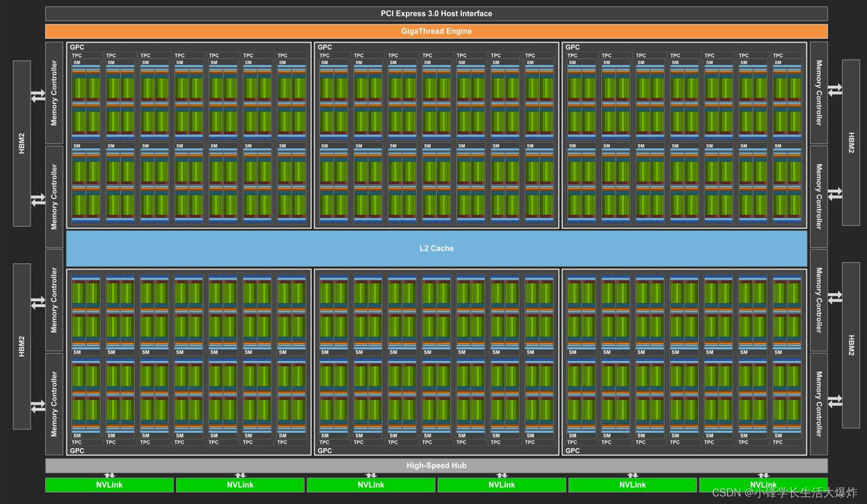
Task: Select topmost Memory Controller on right side
Action: pyautogui.click(x=819, y=93)
